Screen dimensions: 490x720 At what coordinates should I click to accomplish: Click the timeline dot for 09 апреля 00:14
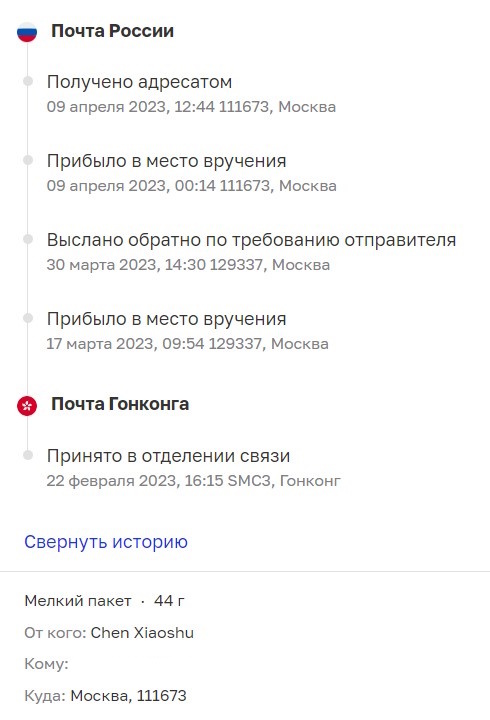pos(28,160)
